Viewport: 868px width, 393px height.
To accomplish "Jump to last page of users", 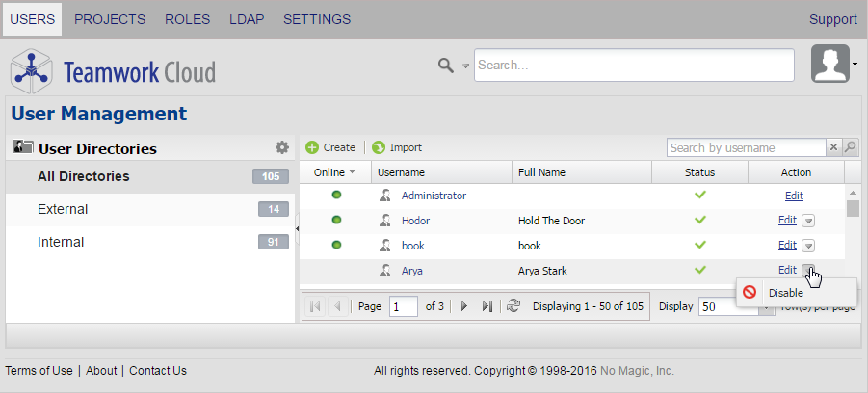I will click(x=487, y=306).
